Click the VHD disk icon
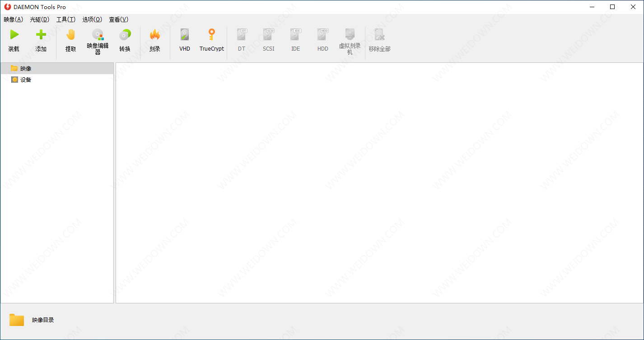Screen dimensions: 644x340 [185, 35]
